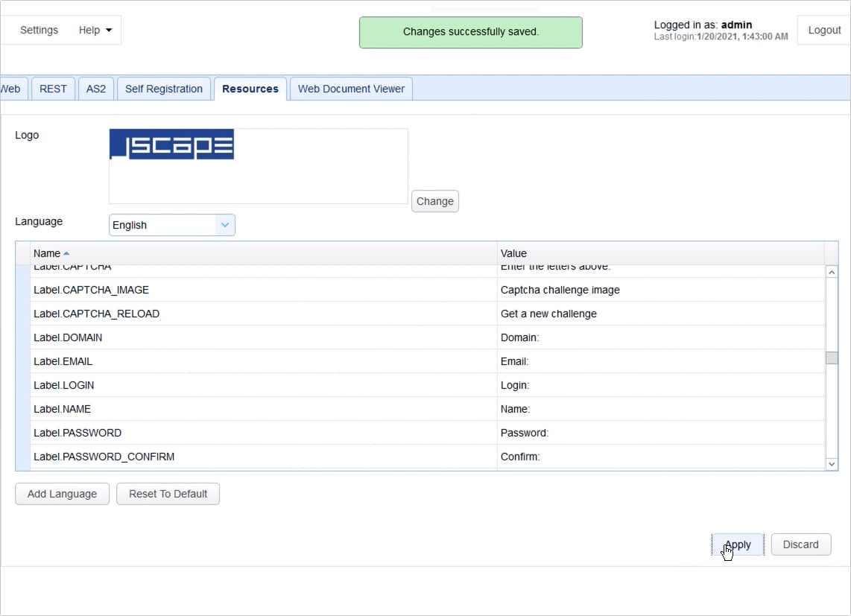This screenshot has height=616, width=851.
Task: Click the Value column header
Action: 513,253
